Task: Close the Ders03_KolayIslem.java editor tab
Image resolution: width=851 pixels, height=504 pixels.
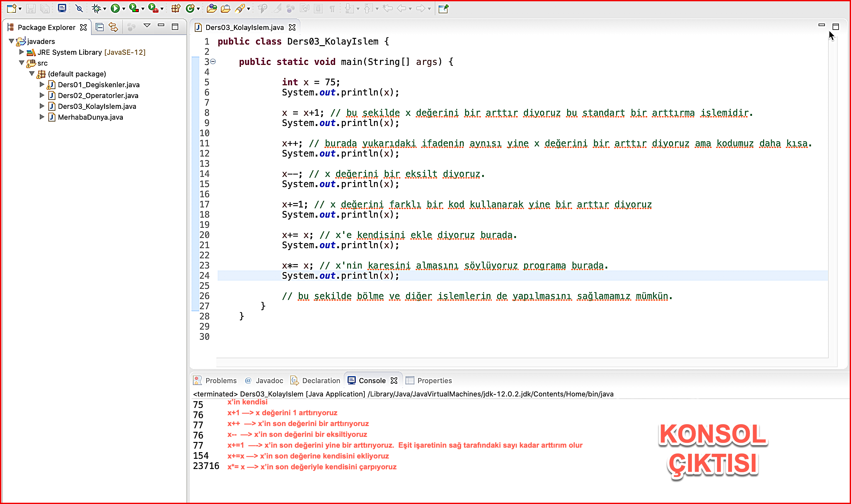Action: [x=292, y=27]
